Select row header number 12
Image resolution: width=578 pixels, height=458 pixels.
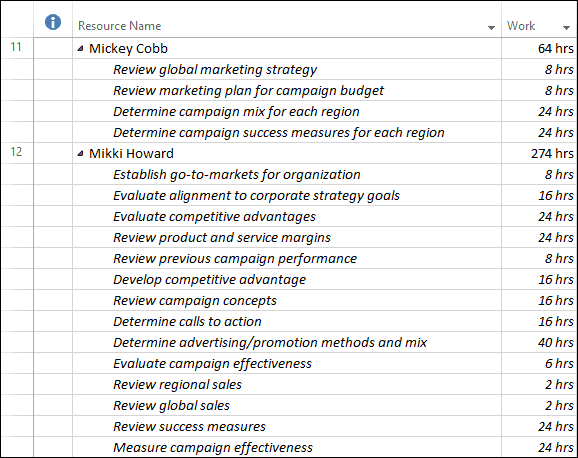(x=16, y=152)
